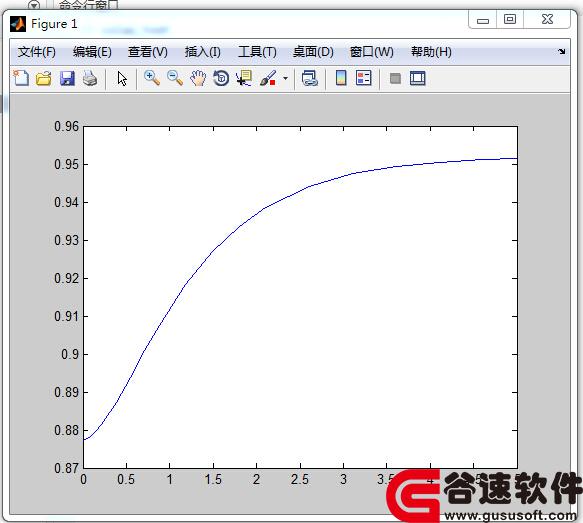This screenshot has height=523, width=583.
Task: Dock the figure using the menu bar arrow
Action: (x=561, y=51)
